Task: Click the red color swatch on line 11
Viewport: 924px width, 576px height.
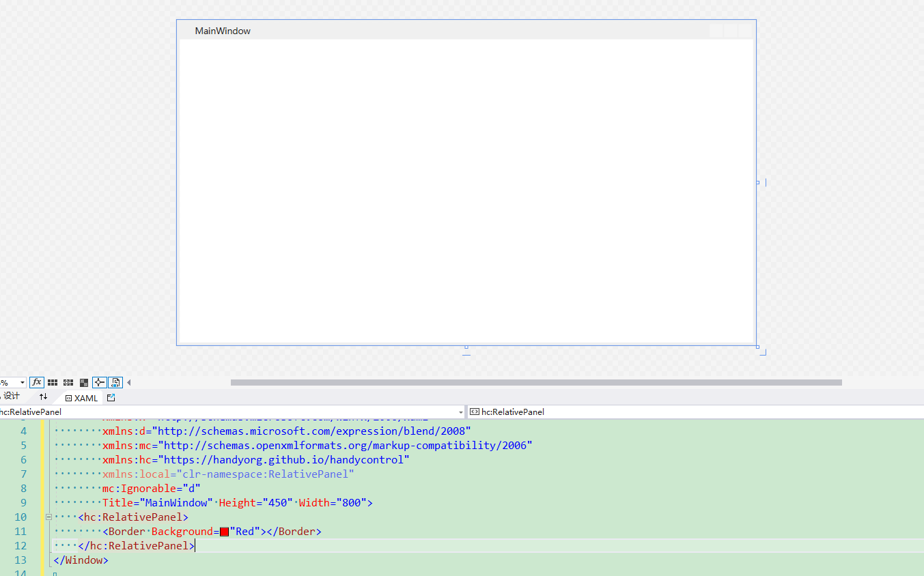Action: point(225,531)
